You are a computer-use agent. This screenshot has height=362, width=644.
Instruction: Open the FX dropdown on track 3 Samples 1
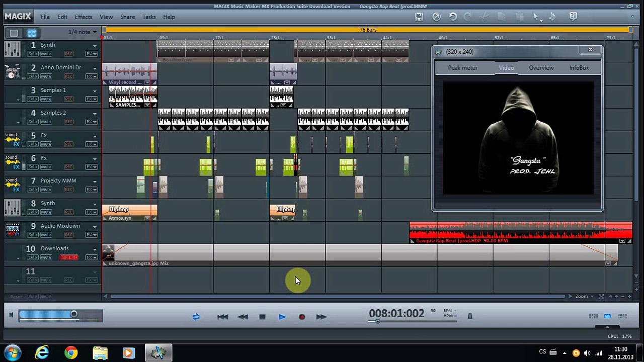[x=92, y=99]
